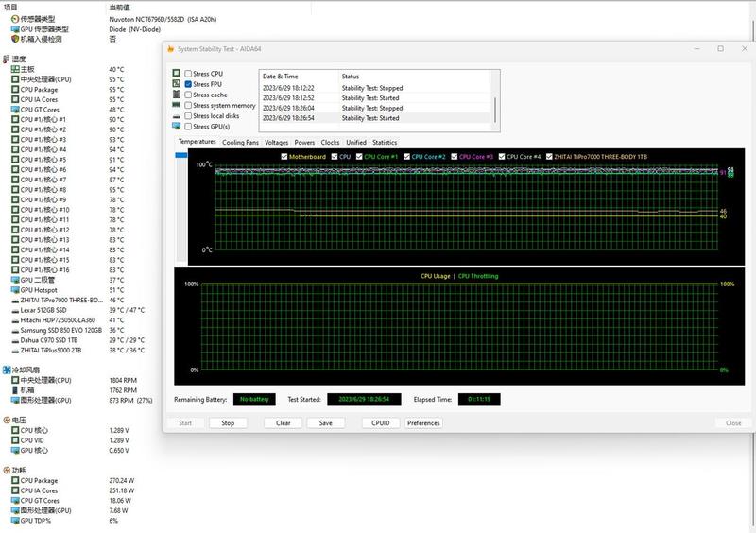Open the Unified tab
Viewport: 756px width, 533px height.
pos(356,143)
